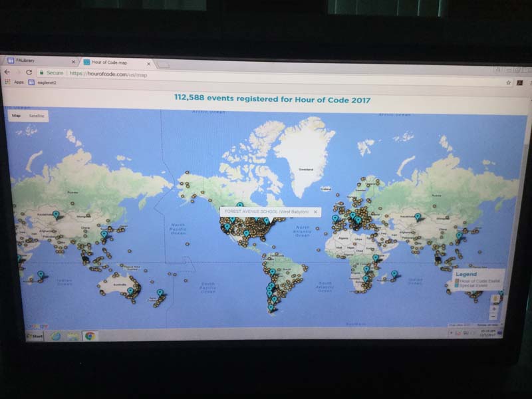Switch map view to Map mode
532x399 pixels.
tap(16, 115)
